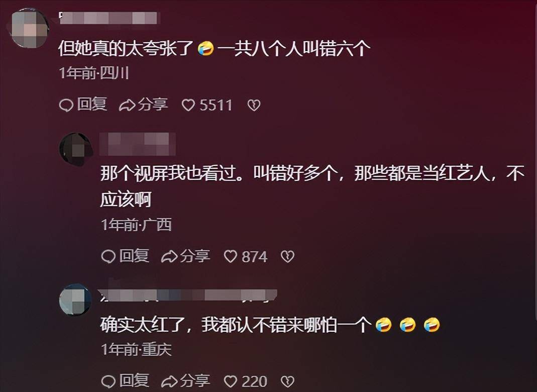Viewport: 537px width, 392px height.
Task: Share the comment about eight people
Action: point(144,105)
